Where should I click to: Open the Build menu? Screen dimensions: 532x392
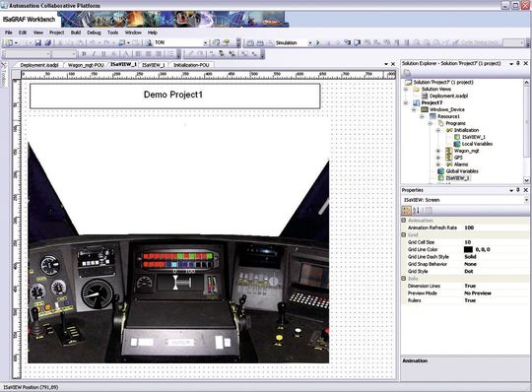pyautogui.click(x=76, y=33)
